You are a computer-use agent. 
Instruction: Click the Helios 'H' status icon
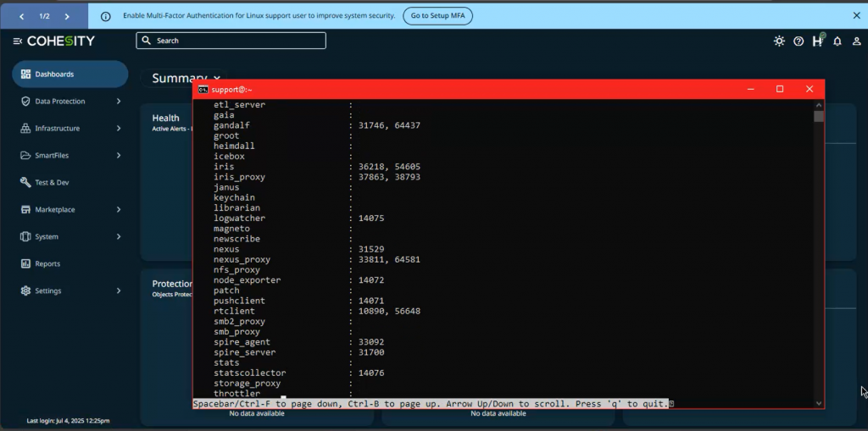click(x=817, y=41)
